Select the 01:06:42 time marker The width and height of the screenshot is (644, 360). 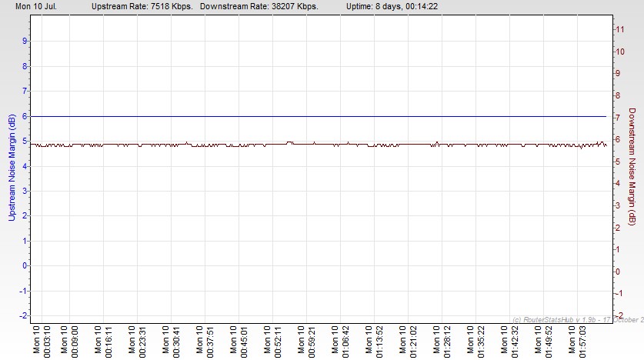[341, 338]
